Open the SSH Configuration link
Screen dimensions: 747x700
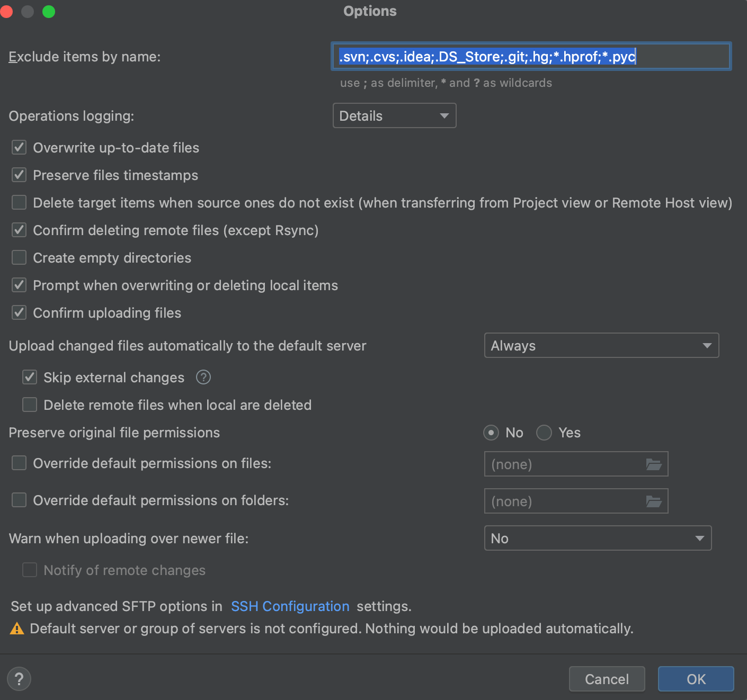coord(290,606)
